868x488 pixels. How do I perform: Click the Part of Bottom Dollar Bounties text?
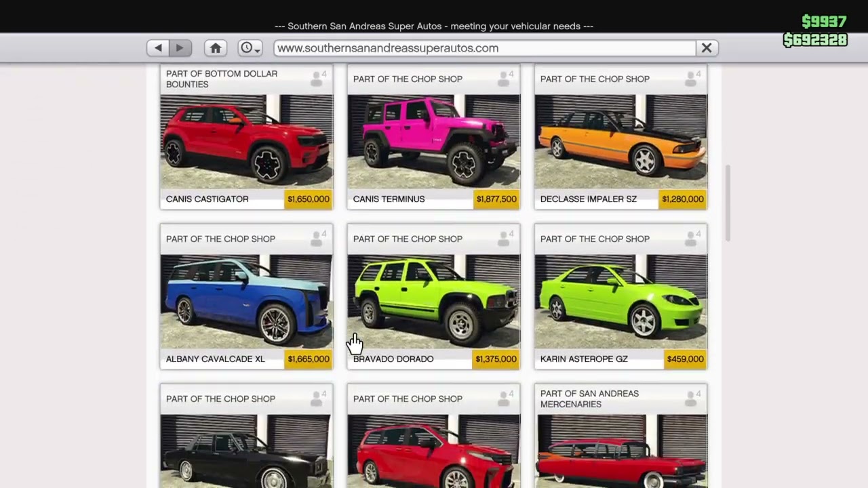(x=222, y=79)
